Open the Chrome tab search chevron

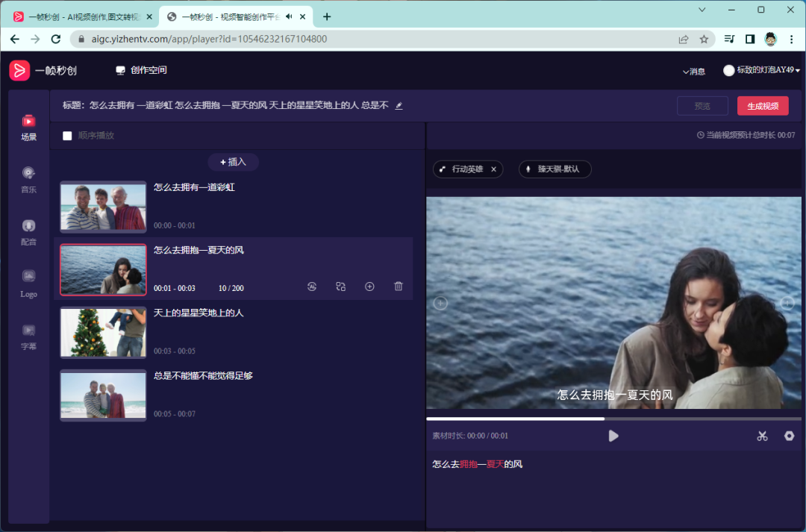pyautogui.click(x=702, y=10)
